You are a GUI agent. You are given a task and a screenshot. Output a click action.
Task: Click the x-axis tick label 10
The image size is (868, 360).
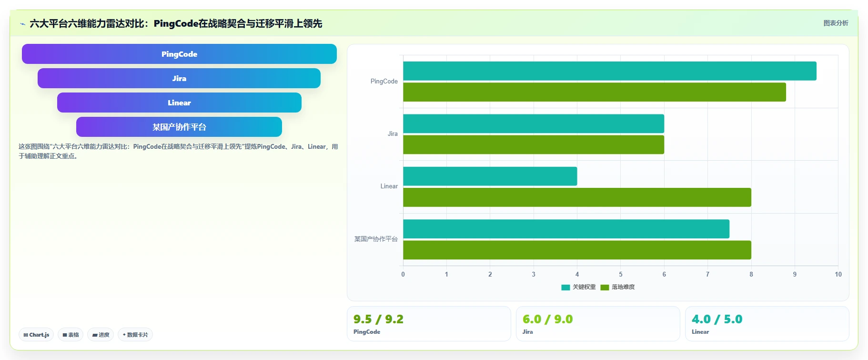pos(838,274)
